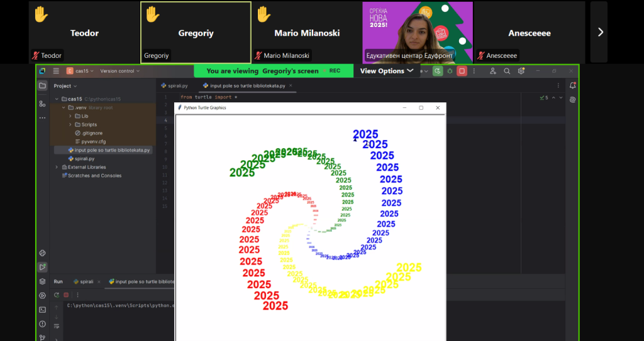Viewport: 644px width, 341px height.
Task: Toggle soft-wrap in Run console
Action: (x=57, y=326)
